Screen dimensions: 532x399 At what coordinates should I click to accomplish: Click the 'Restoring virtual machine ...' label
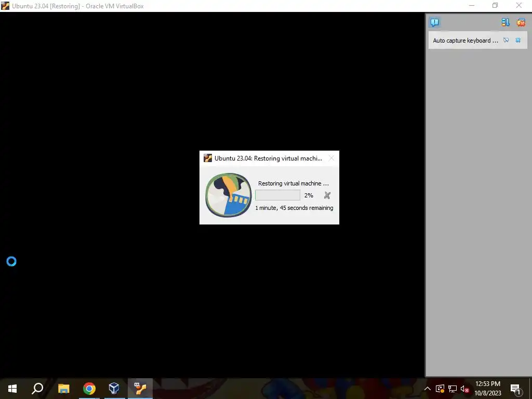[294, 183]
